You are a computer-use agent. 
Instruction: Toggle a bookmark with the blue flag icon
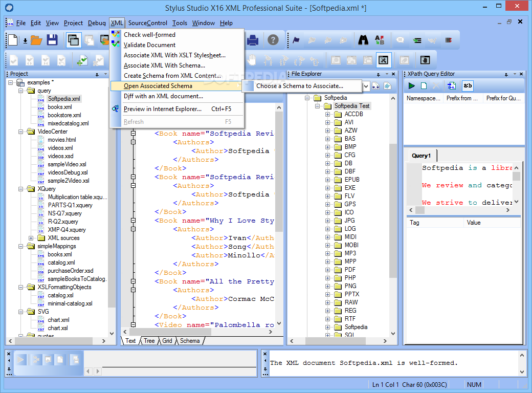(296, 40)
